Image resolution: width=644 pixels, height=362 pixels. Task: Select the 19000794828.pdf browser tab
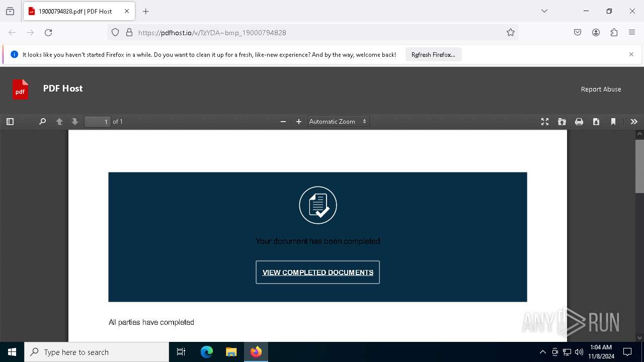click(x=79, y=11)
